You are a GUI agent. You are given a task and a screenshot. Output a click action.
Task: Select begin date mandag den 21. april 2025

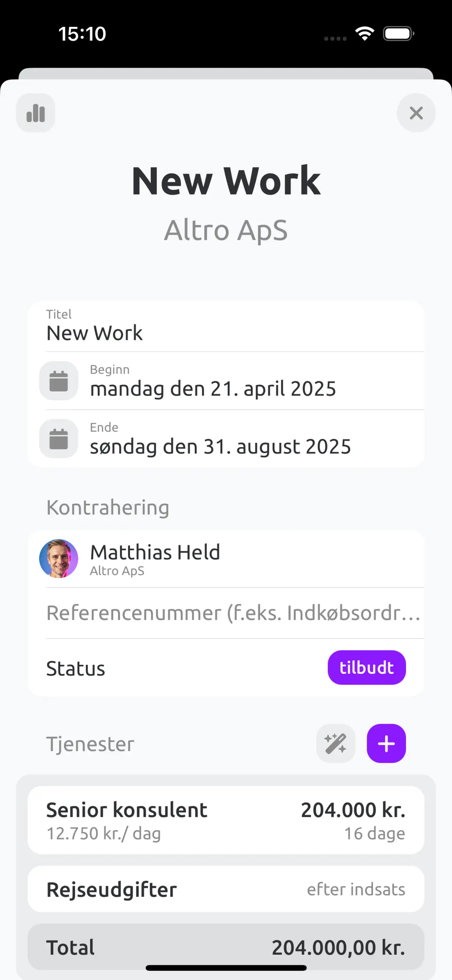[213, 389]
